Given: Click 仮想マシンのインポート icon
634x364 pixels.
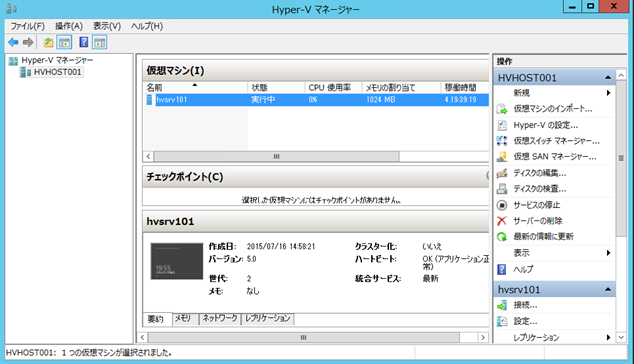Looking at the screenshot, I should pos(502,109).
